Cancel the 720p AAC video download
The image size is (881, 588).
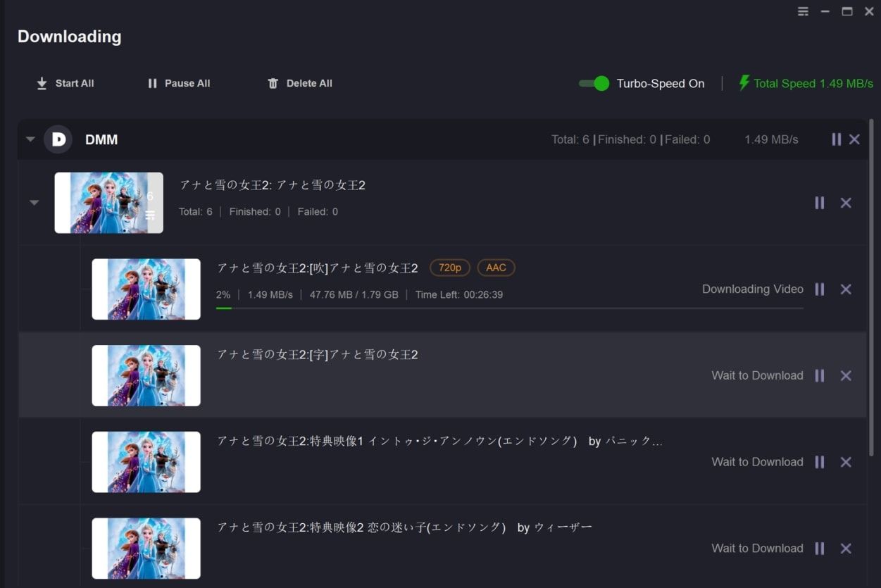point(846,289)
